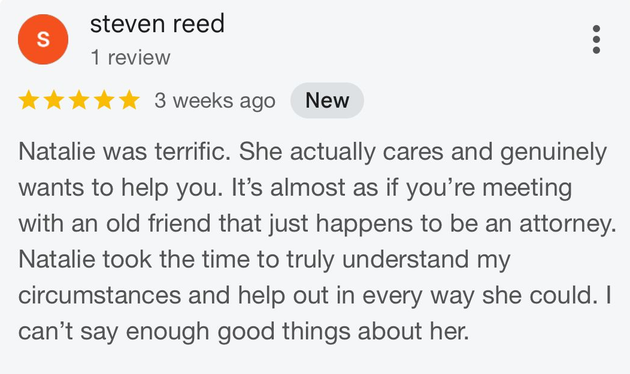Viewport: 630px width, 374px height.
Task: Click the phrase 'old friend' in review
Action: pyautogui.click(x=158, y=223)
